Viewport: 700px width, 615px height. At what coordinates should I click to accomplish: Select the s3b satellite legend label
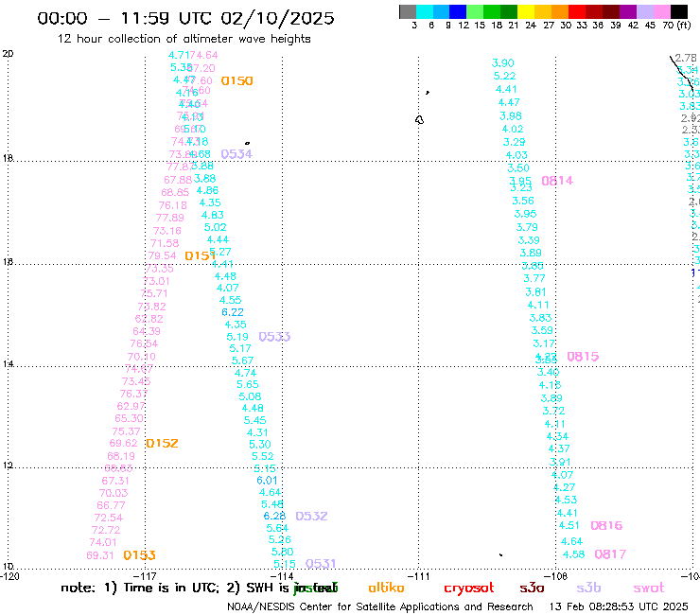(x=588, y=588)
